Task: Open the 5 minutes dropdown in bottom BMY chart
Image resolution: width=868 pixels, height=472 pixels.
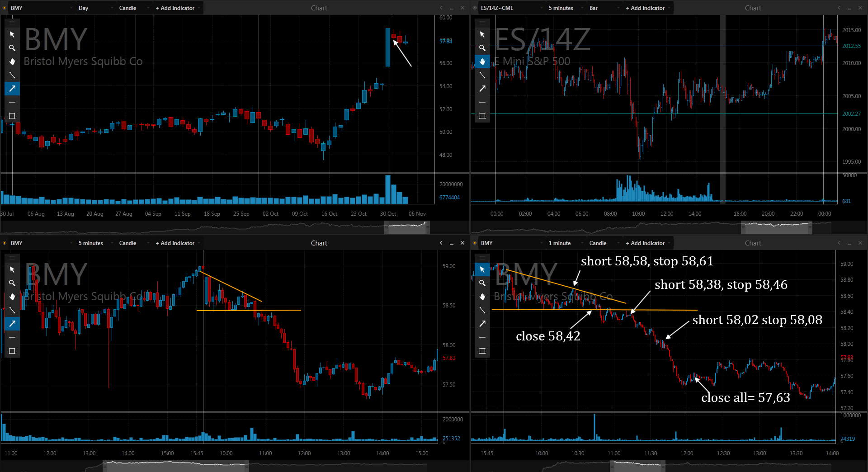Action: [96, 243]
